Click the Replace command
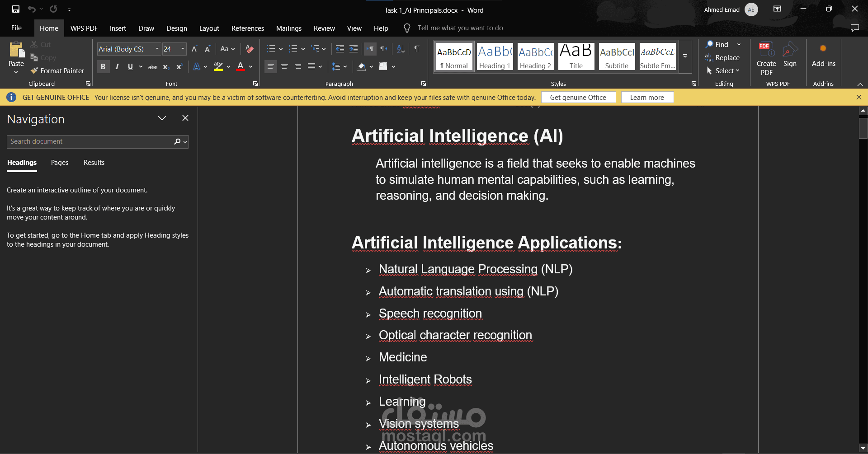Screen dimensions: 868x454 (x=722, y=58)
